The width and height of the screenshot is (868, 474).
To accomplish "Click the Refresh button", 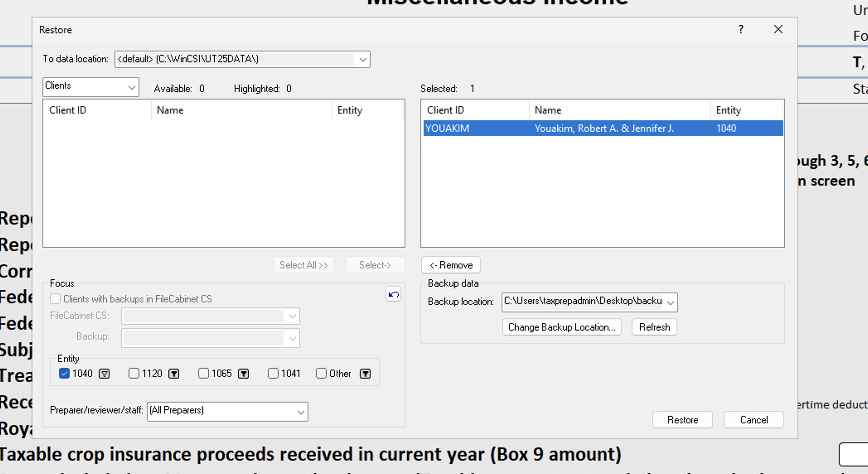I will click(x=654, y=327).
